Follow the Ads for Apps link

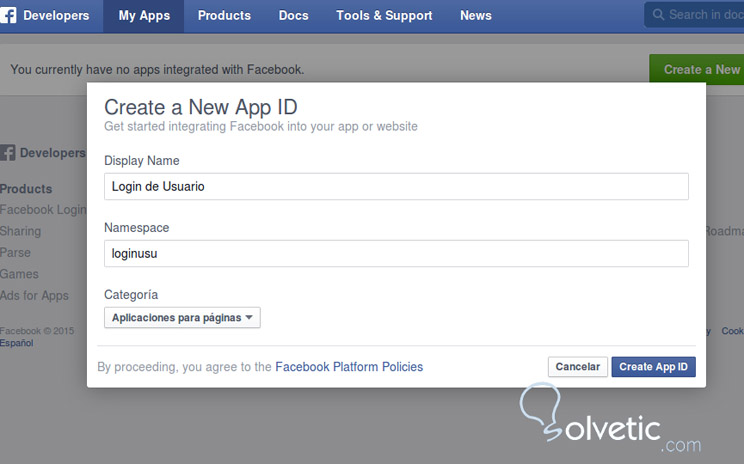(x=34, y=295)
